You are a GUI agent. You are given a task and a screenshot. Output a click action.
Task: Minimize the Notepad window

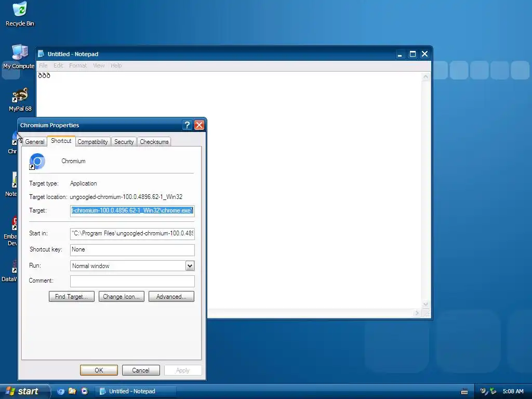(400, 54)
